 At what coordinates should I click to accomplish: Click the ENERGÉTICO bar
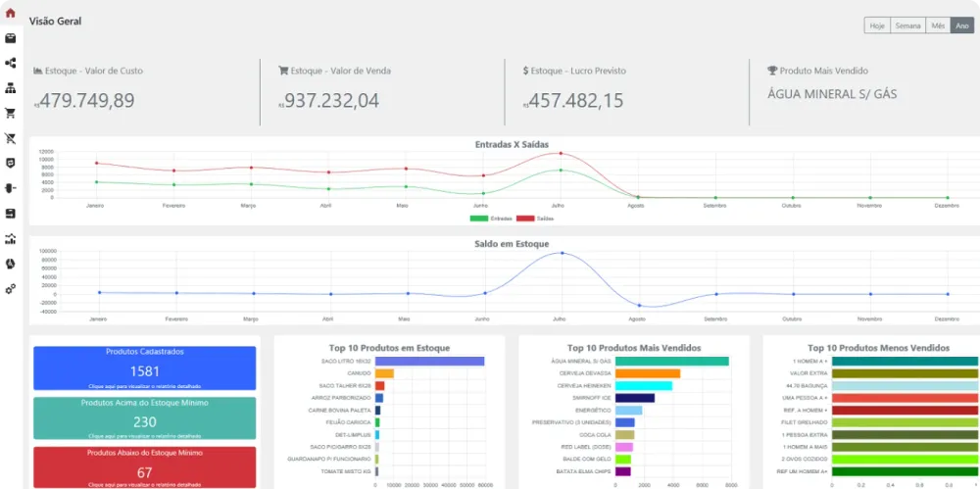click(x=629, y=411)
